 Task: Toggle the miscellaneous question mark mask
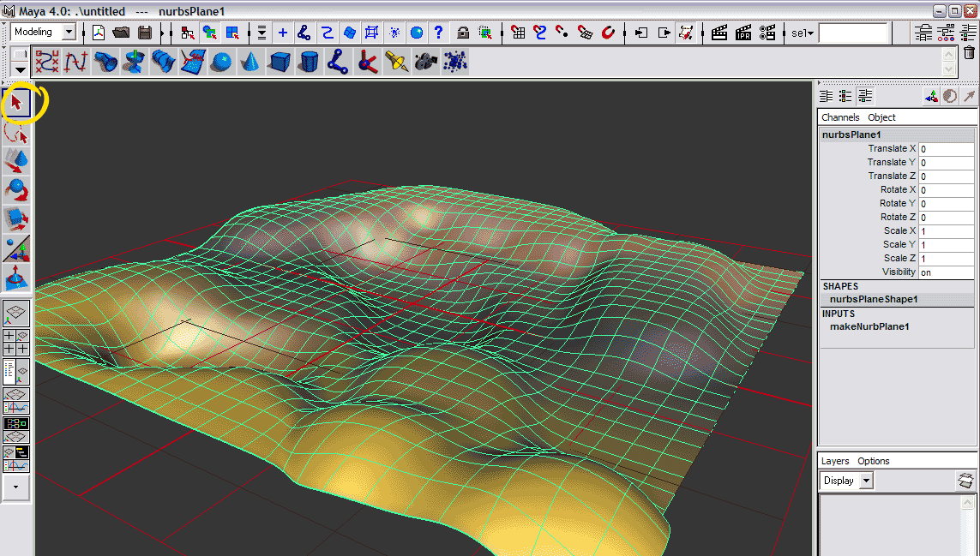click(439, 33)
